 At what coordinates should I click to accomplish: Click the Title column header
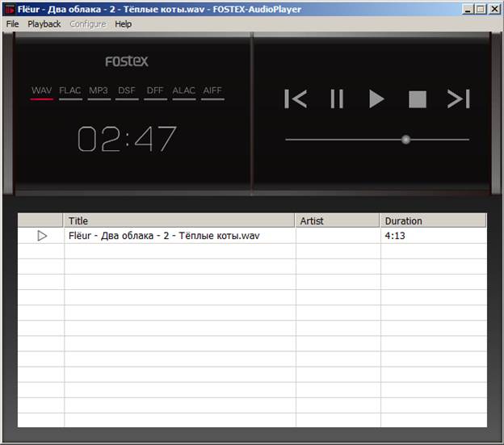178,220
